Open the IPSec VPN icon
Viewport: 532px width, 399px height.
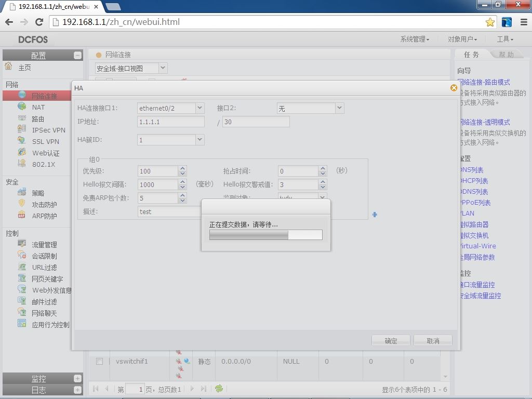22,129
